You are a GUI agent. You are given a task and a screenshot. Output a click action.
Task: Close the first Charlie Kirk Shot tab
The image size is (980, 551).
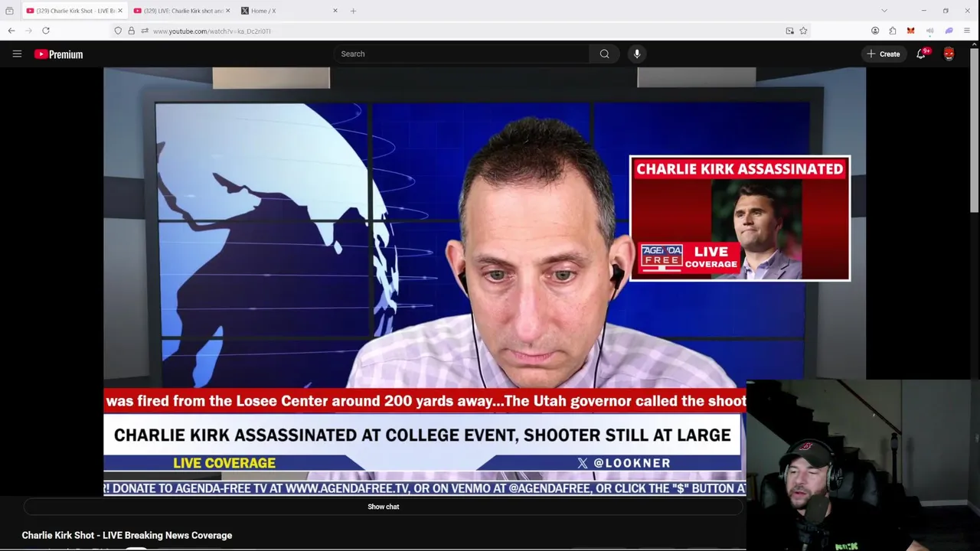click(119, 11)
